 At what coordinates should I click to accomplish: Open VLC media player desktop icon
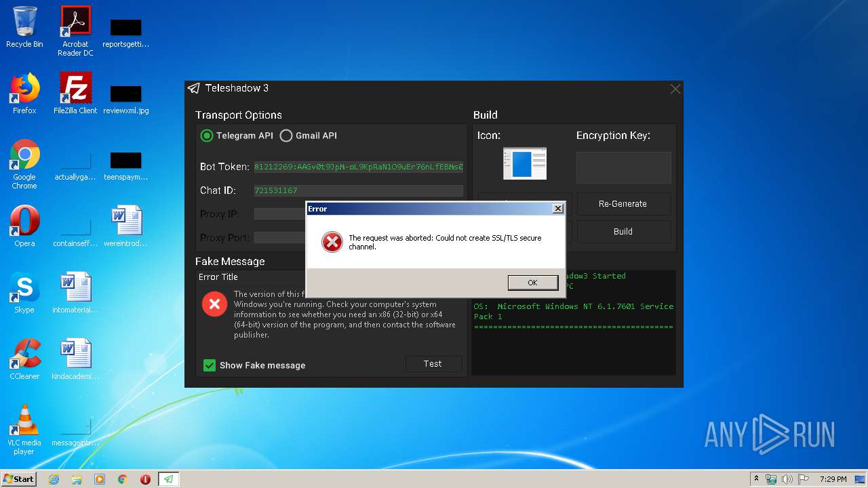tap(24, 430)
